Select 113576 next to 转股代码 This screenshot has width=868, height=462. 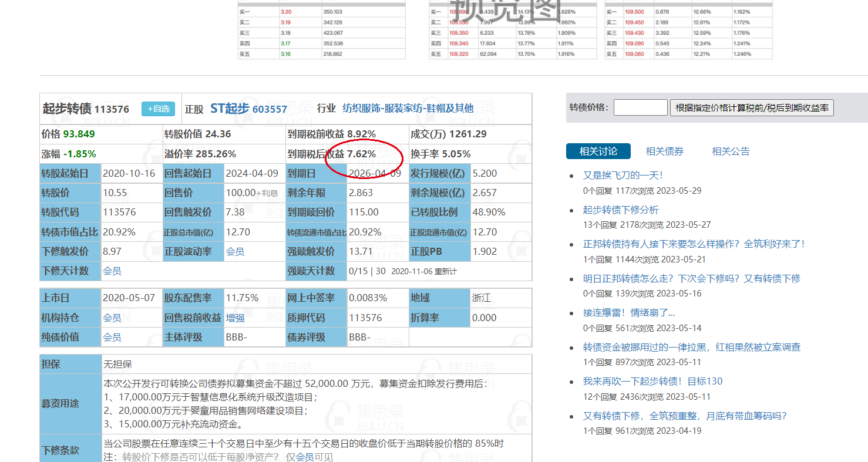119,212
